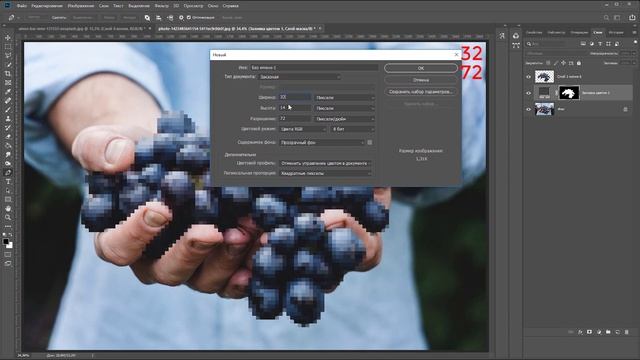
Task: Toggle the layer filter on/off switch
Action: click(635, 42)
